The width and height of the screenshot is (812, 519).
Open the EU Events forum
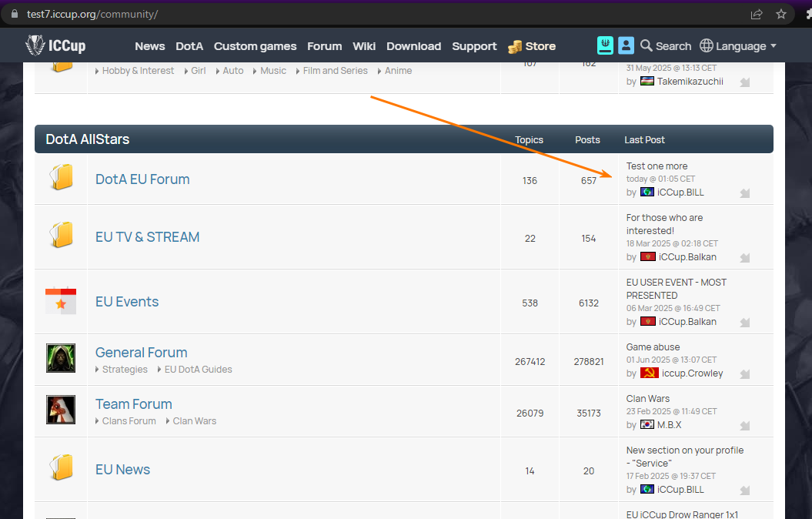click(x=127, y=301)
